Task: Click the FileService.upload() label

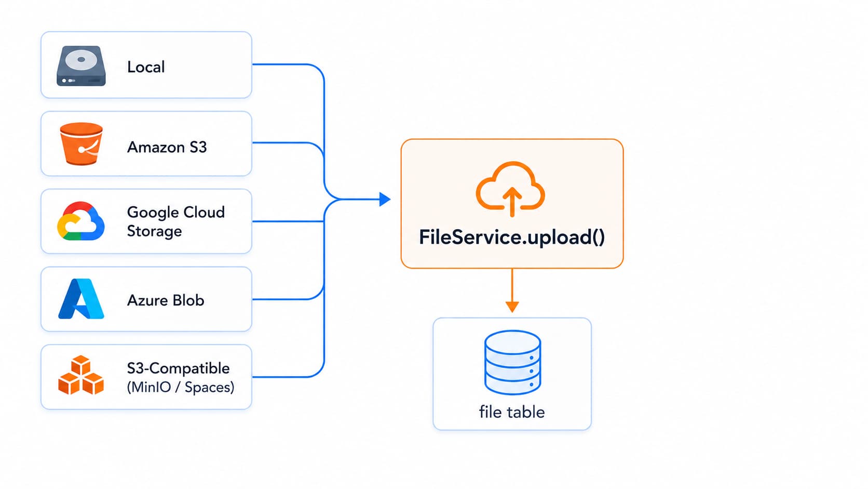Action: click(x=512, y=237)
